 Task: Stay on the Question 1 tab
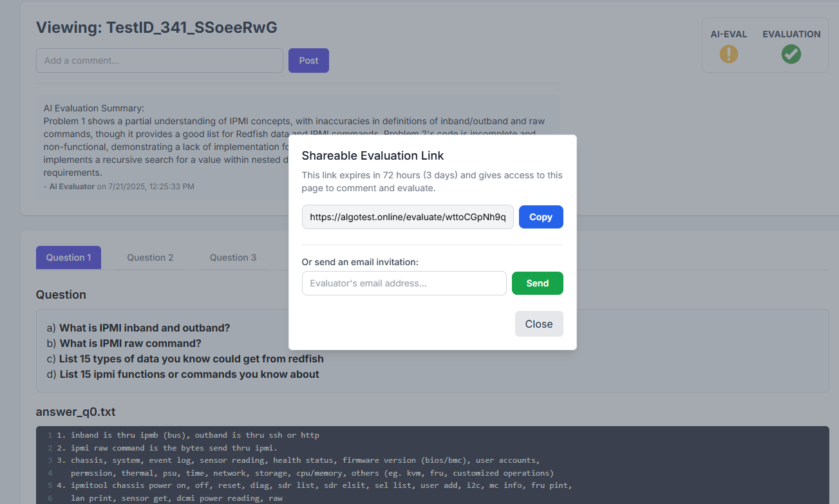point(68,257)
